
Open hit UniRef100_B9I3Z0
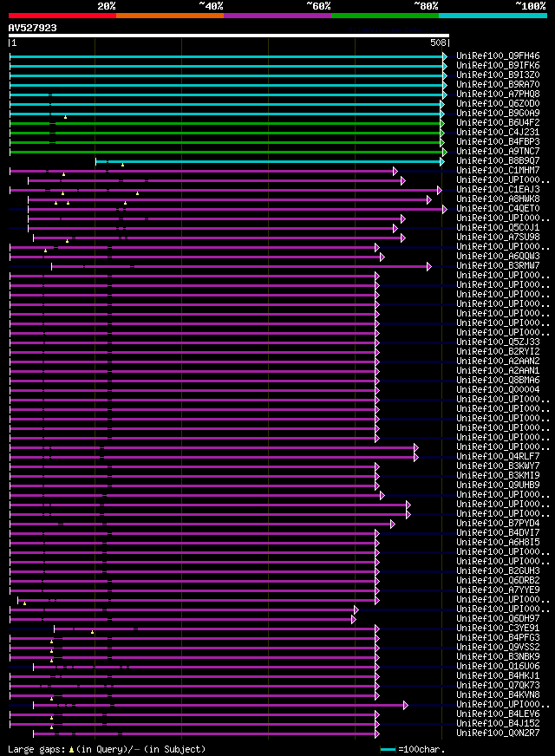[498, 75]
